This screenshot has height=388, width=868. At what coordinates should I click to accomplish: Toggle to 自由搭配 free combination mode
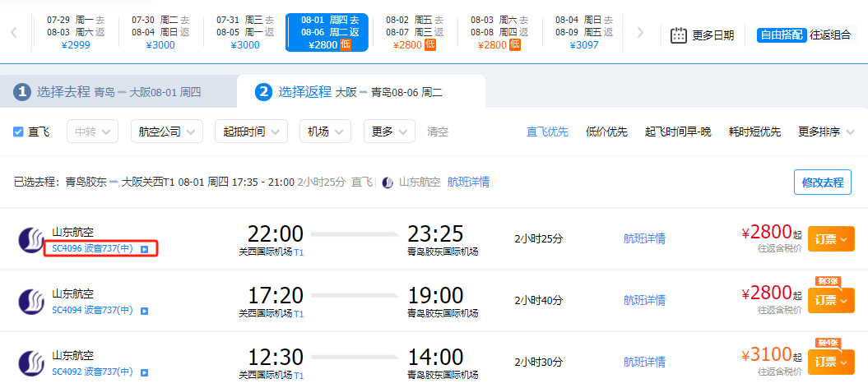point(782,35)
